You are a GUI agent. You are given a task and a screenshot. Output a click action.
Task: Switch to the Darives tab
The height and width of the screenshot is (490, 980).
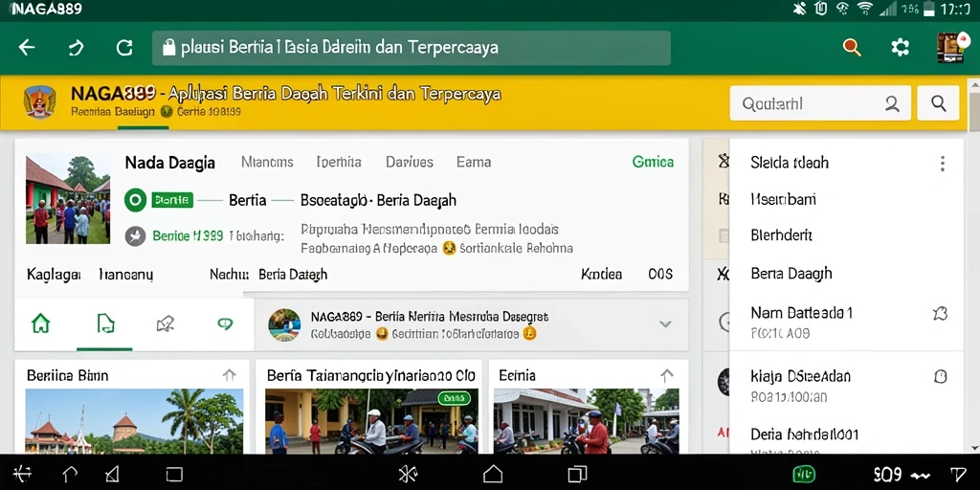[x=410, y=163]
